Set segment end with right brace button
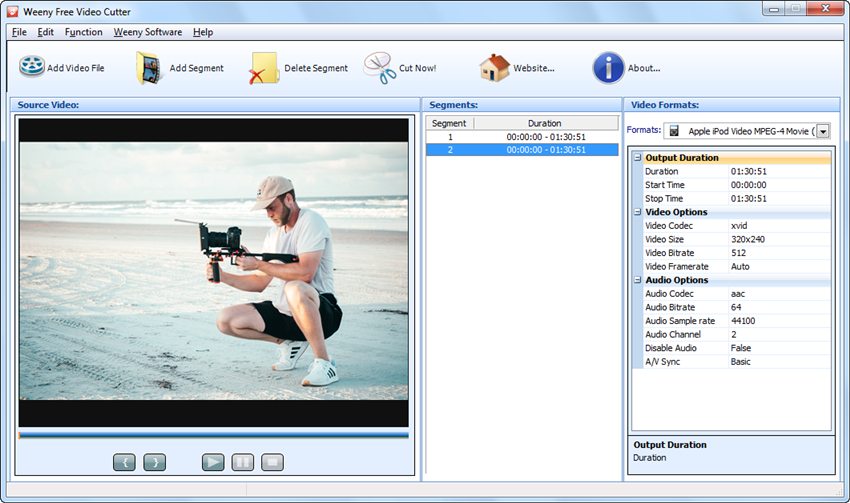 click(x=154, y=462)
